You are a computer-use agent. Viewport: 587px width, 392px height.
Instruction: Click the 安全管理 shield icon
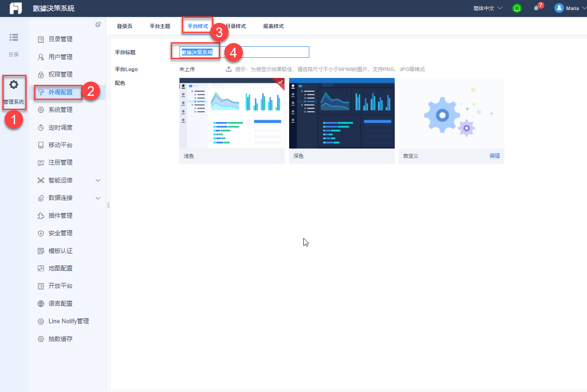tap(40, 233)
